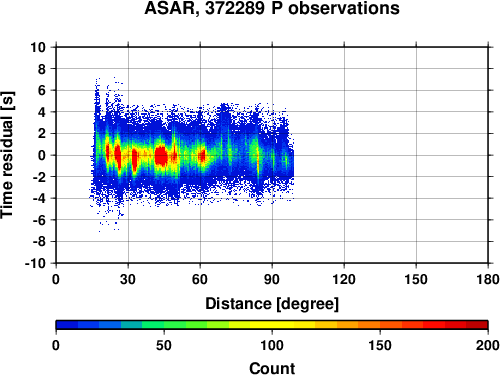Click the red density blob near 60 degrees
The height and width of the screenshot is (375, 500).
tap(202, 156)
